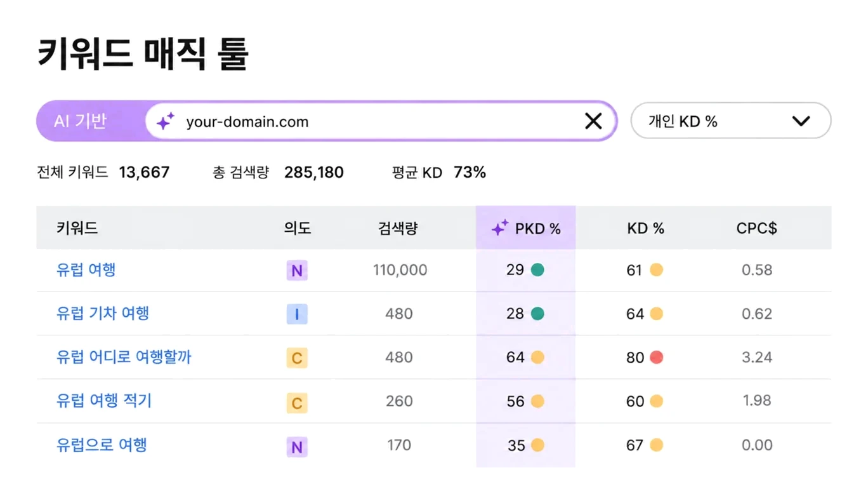Open the 유럽으로 여행 keyword link
The height and width of the screenshot is (503, 868).
click(x=102, y=445)
